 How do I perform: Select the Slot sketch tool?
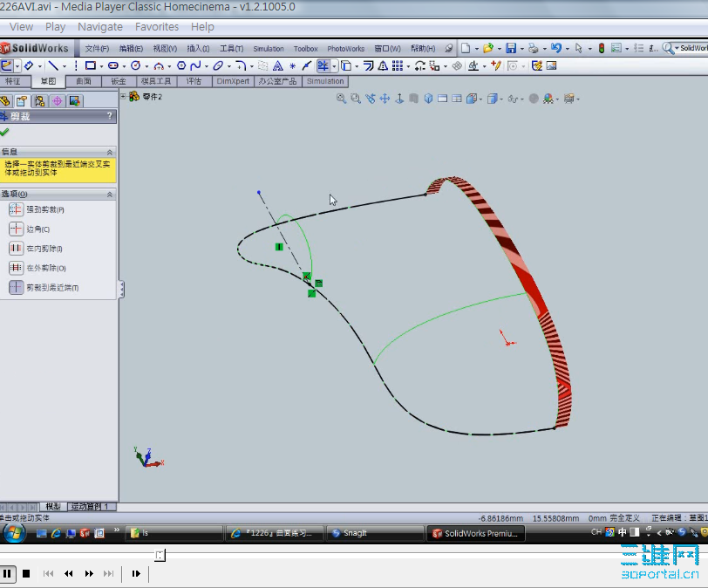[112, 66]
